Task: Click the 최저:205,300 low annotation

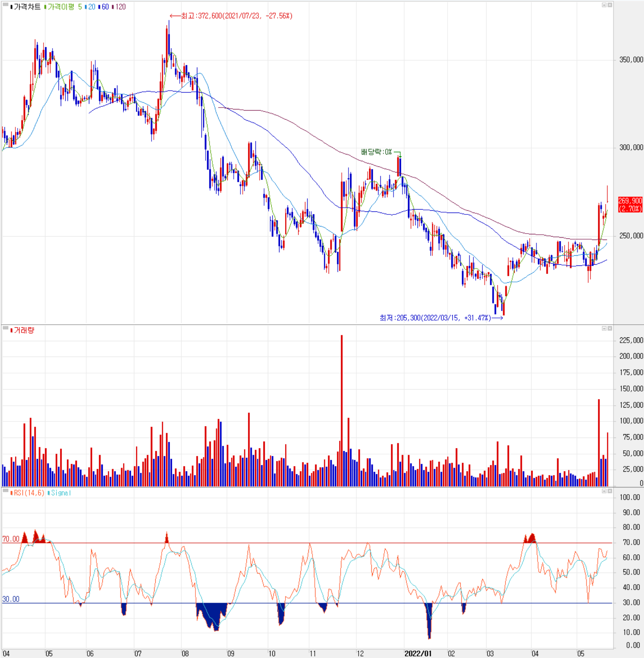Action: click(441, 318)
